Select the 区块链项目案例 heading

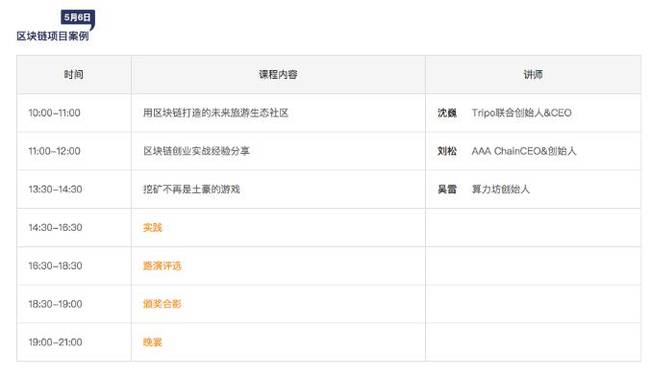click(x=53, y=36)
